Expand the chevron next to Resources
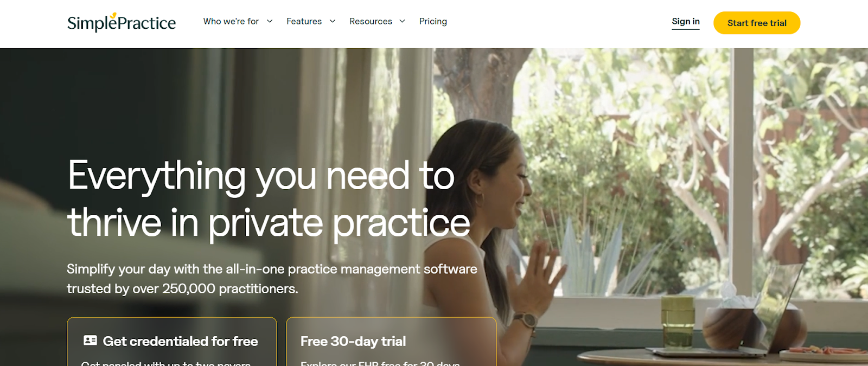Image resolution: width=868 pixels, height=366 pixels. pyautogui.click(x=402, y=21)
